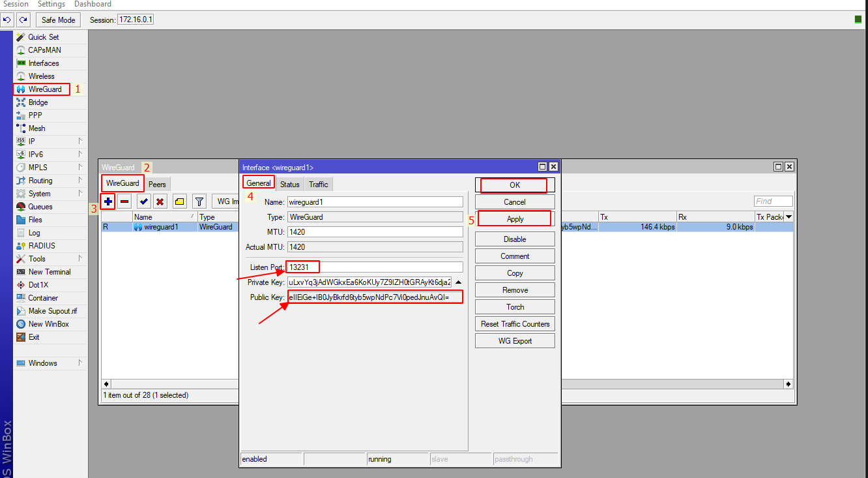
Task: Click the red minus remove icon
Action: (124, 202)
